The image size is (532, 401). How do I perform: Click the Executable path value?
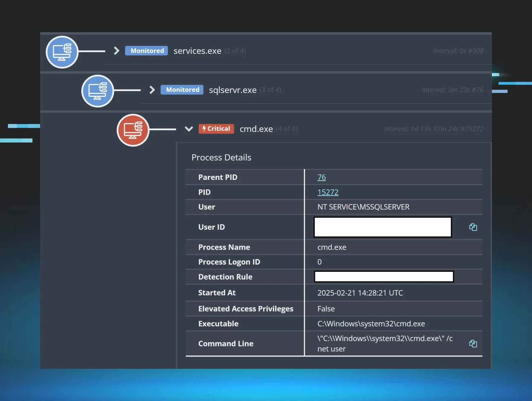[x=371, y=324]
